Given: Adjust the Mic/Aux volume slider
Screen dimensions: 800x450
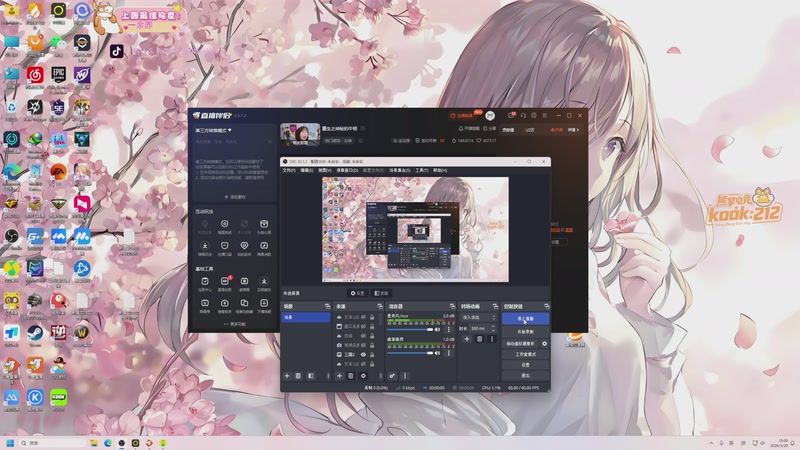Looking at the screenshot, I should pos(410,330).
